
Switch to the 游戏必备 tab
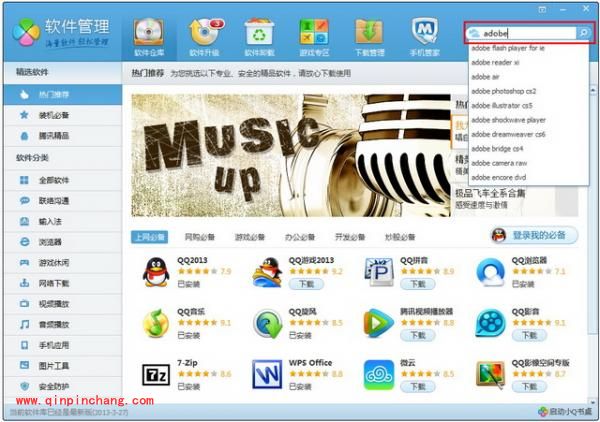click(249, 237)
